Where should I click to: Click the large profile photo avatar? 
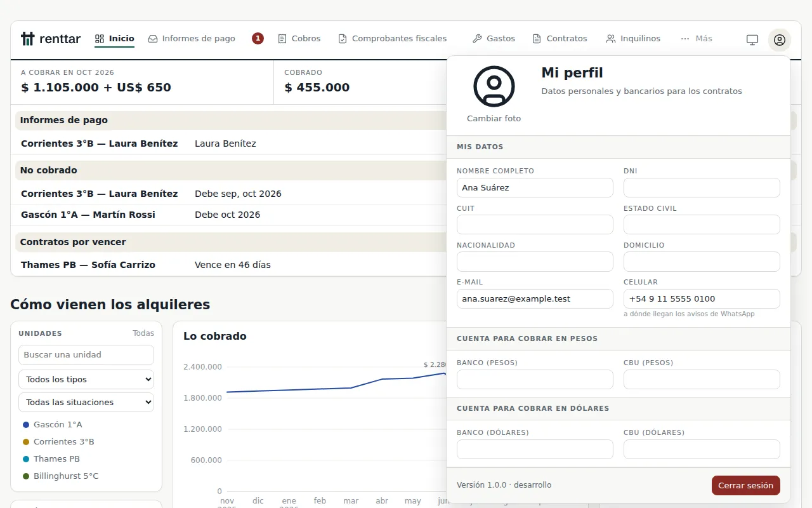pyautogui.click(x=494, y=86)
